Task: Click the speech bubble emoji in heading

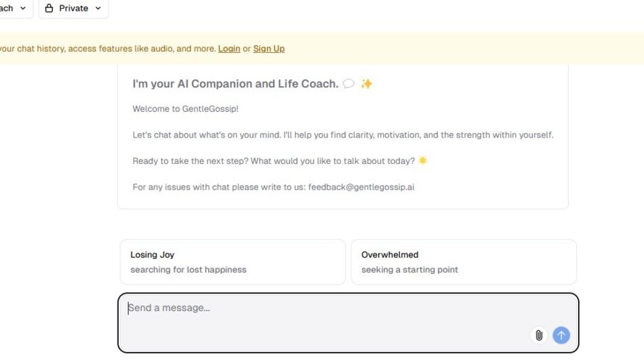Action: pyautogui.click(x=348, y=84)
